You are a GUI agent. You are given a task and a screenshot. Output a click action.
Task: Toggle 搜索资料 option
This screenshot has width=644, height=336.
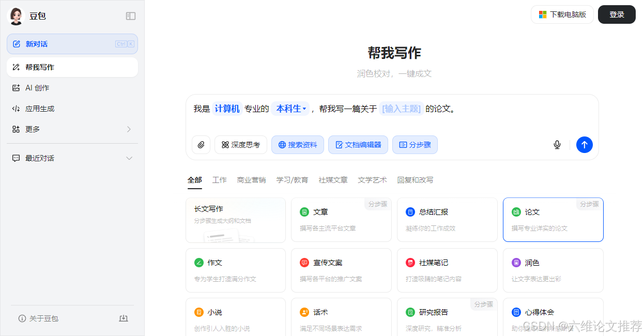(x=298, y=145)
